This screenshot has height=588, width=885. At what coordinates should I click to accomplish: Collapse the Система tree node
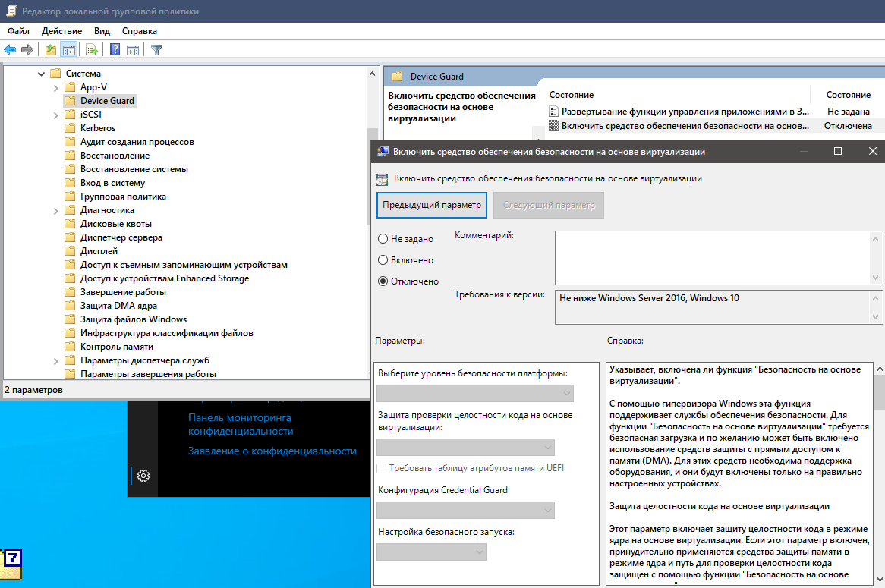point(41,74)
